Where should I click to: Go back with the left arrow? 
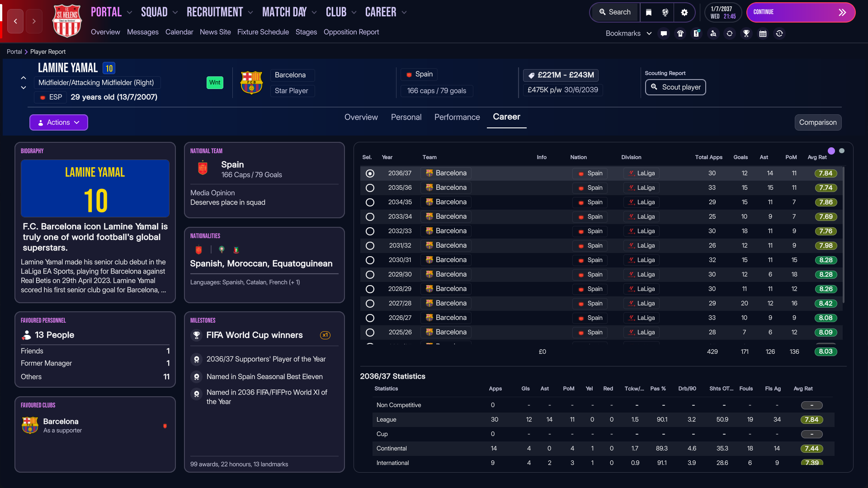click(x=15, y=21)
